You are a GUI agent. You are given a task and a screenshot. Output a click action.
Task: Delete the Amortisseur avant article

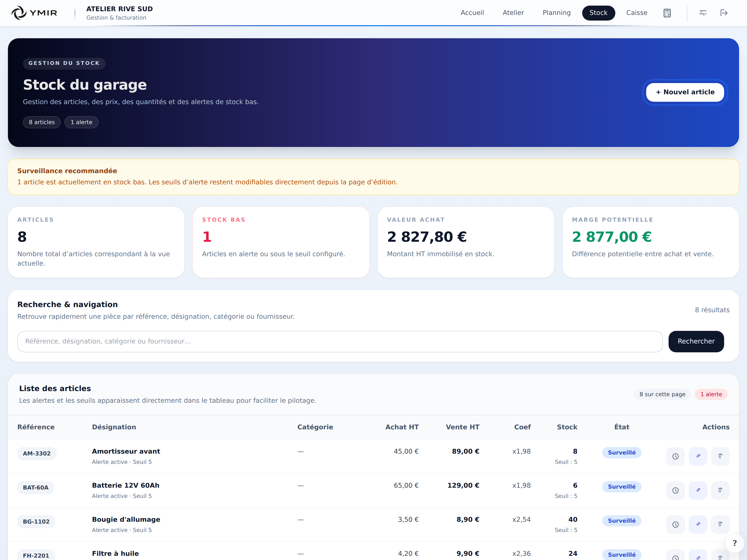[x=720, y=456]
